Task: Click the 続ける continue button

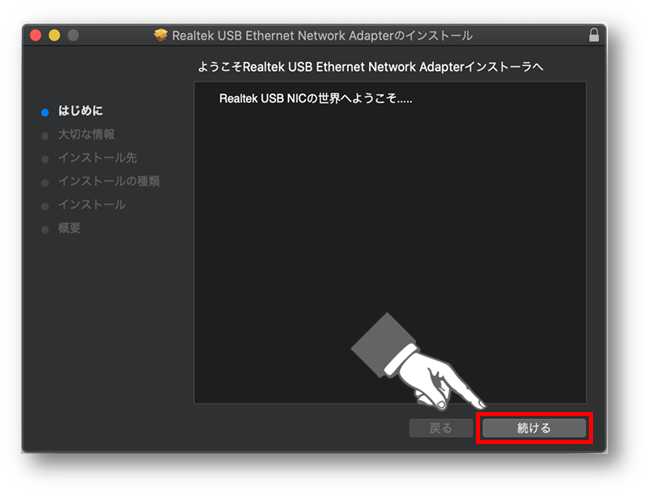Action: click(x=534, y=428)
